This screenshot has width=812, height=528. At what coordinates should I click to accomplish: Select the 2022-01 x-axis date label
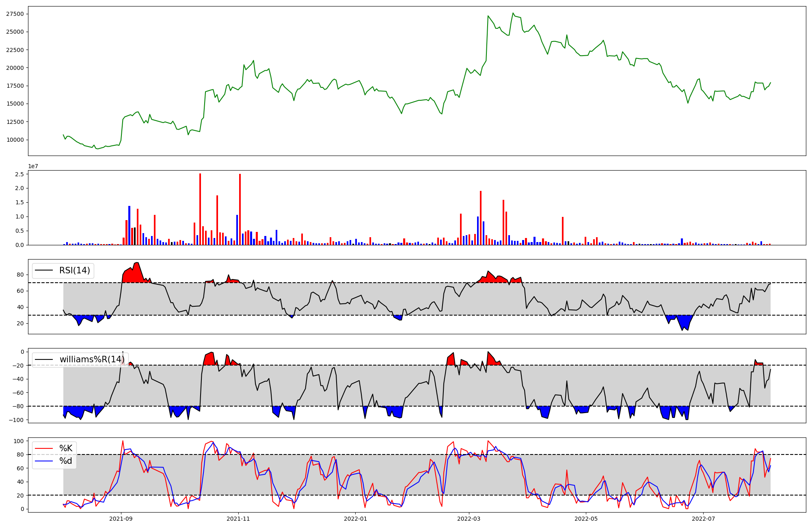356,519
